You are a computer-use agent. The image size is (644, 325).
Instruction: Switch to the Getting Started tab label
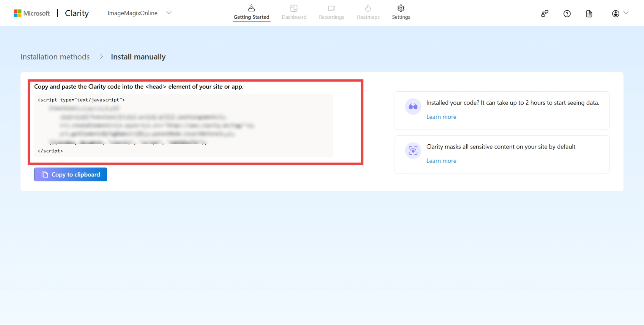pyautogui.click(x=251, y=17)
